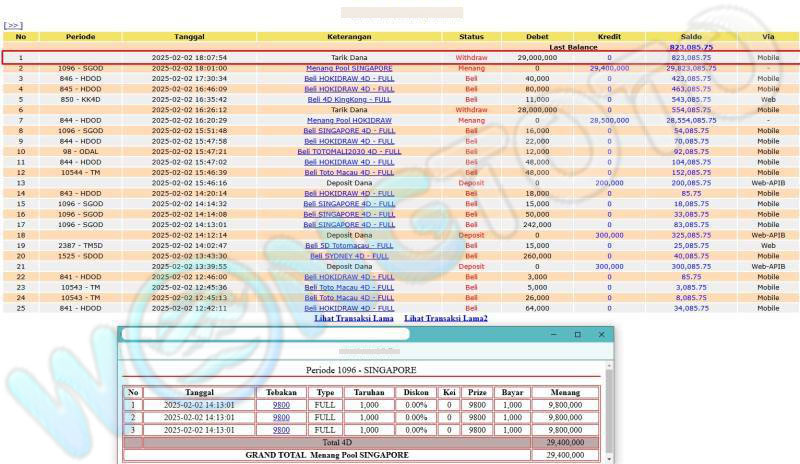Image resolution: width=800 pixels, height=464 pixels.
Task: Open Beli SYDNEY 4D - FULL link
Action: point(349,255)
